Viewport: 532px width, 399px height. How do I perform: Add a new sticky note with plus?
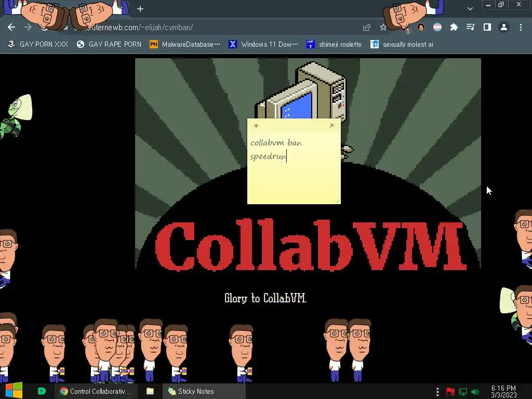(256, 126)
